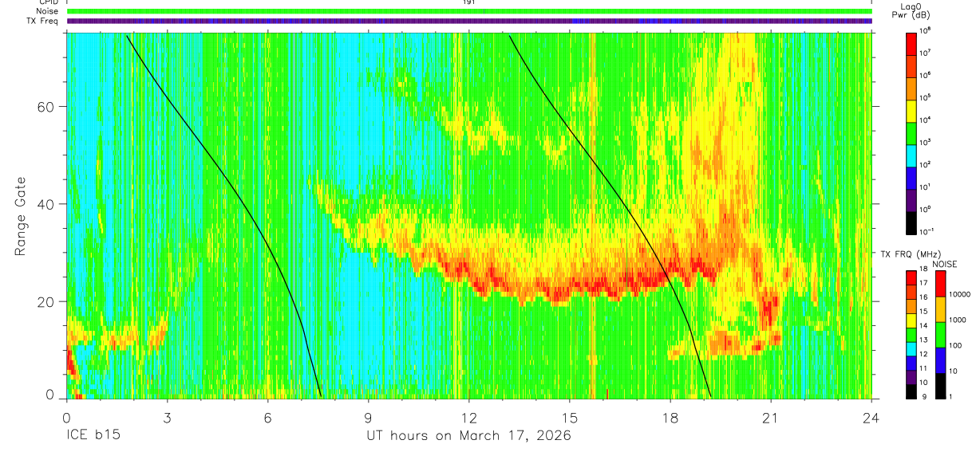
Task: Click the '13' label on TX FRQ scale
Action: pos(924,340)
